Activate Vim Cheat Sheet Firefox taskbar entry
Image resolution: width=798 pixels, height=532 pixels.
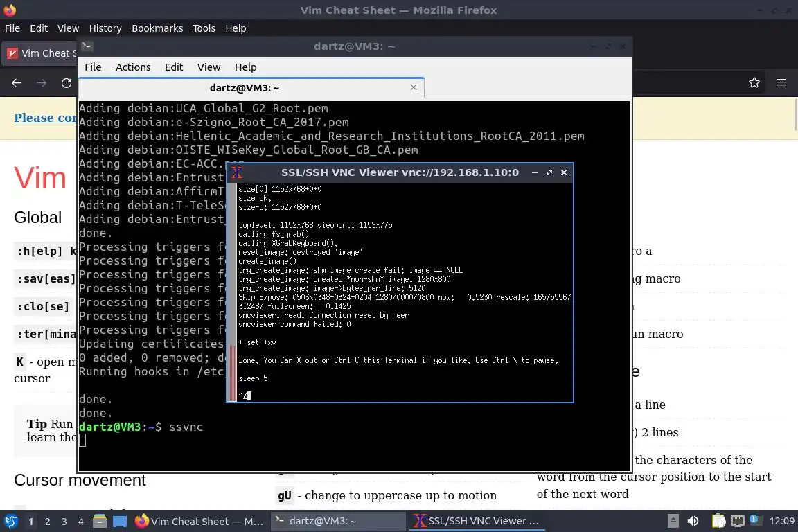199,522
